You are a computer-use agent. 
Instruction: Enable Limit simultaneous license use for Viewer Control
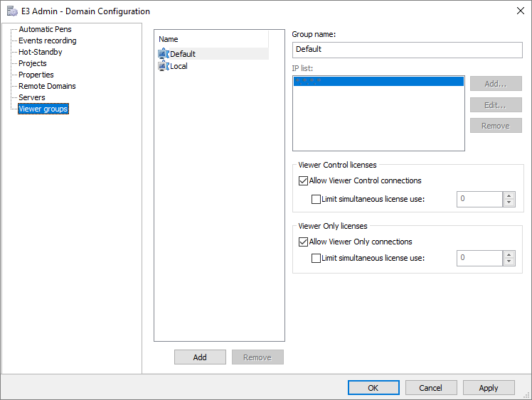pyautogui.click(x=316, y=199)
